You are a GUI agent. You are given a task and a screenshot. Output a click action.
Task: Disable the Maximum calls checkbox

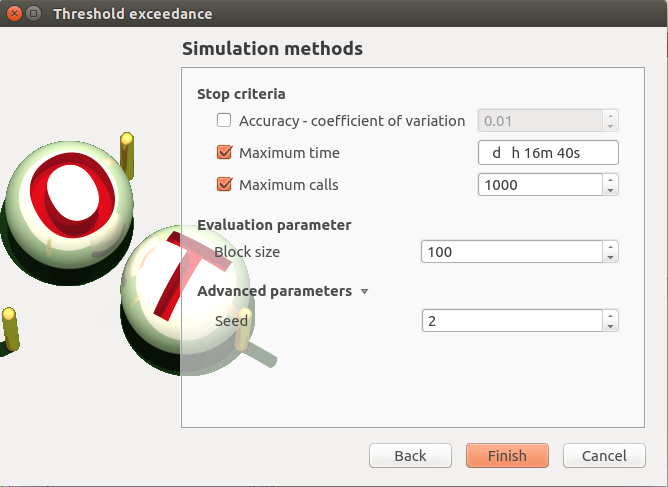tap(224, 184)
